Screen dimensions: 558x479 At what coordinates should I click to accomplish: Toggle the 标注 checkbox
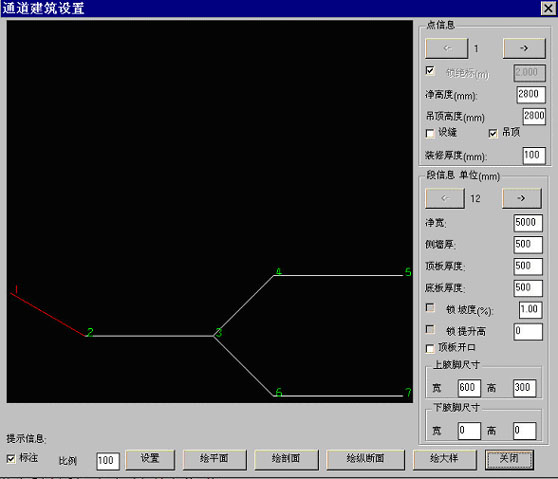(x=11, y=459)
